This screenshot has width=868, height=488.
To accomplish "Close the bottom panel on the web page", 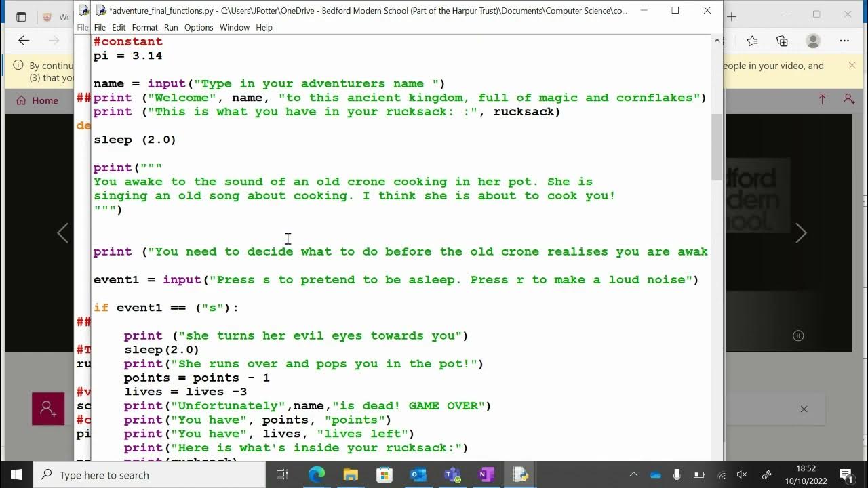I will pos(804,409).
